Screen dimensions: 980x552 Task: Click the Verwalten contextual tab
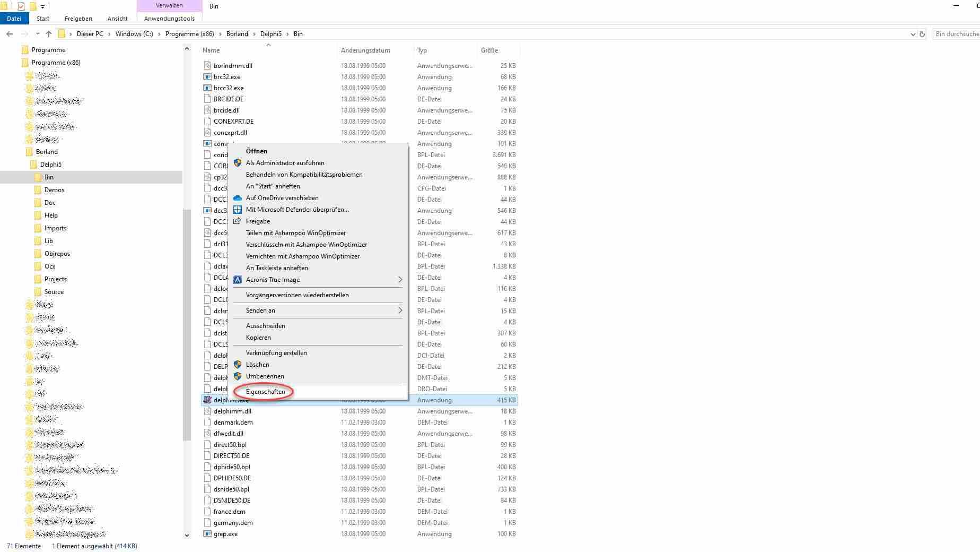(x=169, y=5)
